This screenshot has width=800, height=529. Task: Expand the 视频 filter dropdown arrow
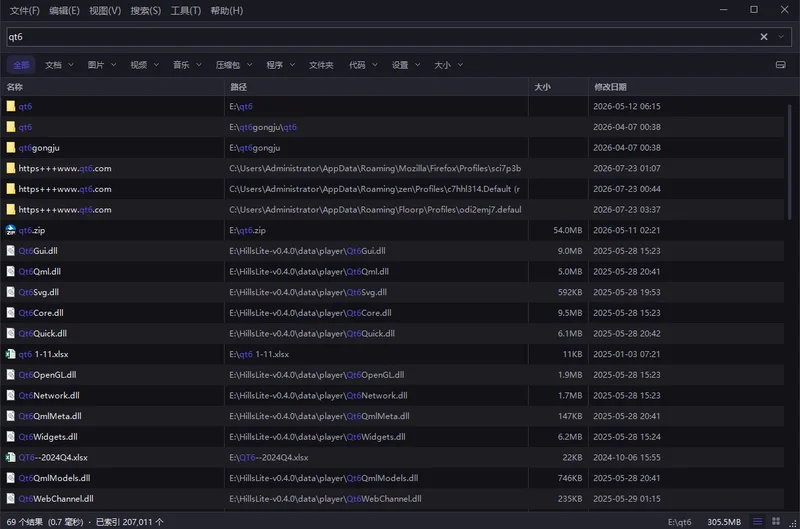click(x=156, y=65)
